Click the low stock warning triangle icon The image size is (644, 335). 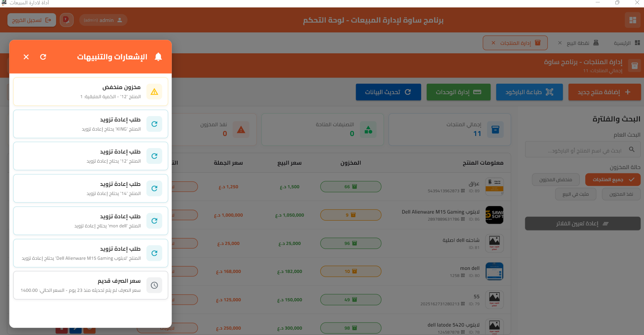tap(154, 92)
